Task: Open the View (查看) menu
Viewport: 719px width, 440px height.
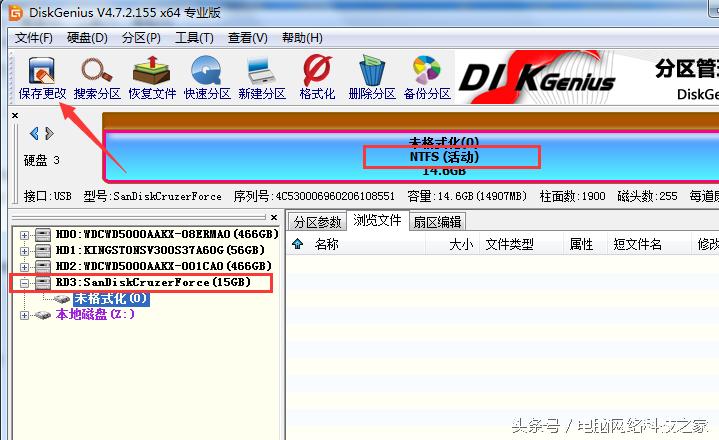Action: click(x=248, y=38)
